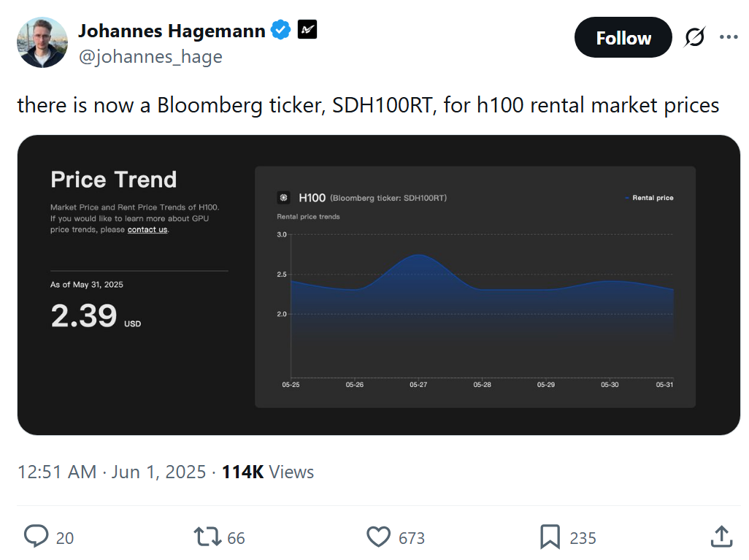Like the tweet with heart icon
Screen dimensions: 749x560
click(x=378, y=537)
